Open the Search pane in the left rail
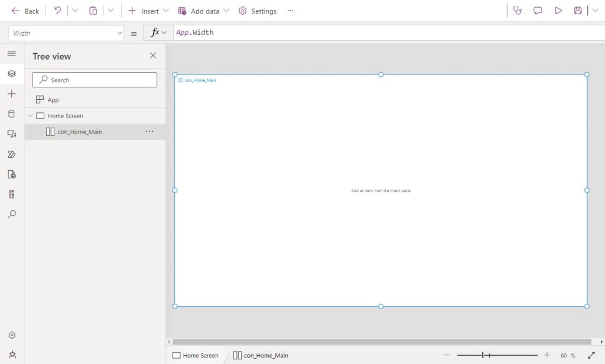Image resolution: width=605 pixels, height=364 pixels. [x=11, y=214]
